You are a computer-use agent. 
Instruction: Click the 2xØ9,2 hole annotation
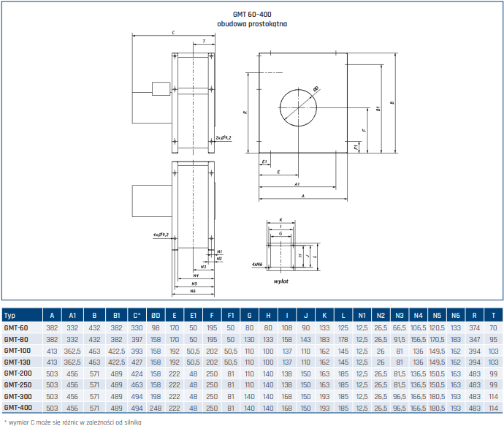pyautogui.click(x=224, y=137)
